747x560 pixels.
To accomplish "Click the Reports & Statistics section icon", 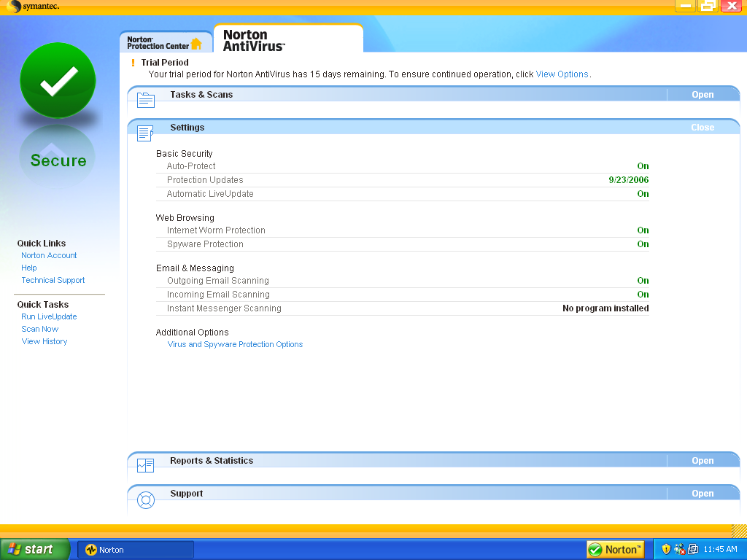I will click(146, 465).
